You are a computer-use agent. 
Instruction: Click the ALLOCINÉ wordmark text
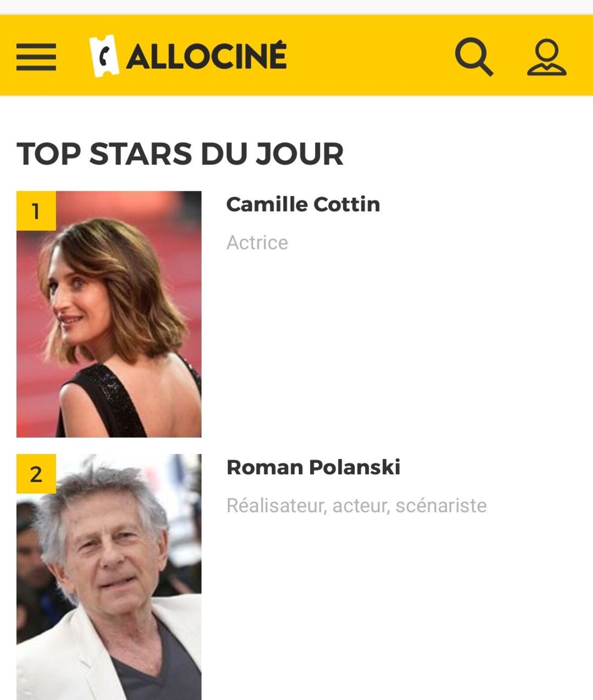point(207,56)
